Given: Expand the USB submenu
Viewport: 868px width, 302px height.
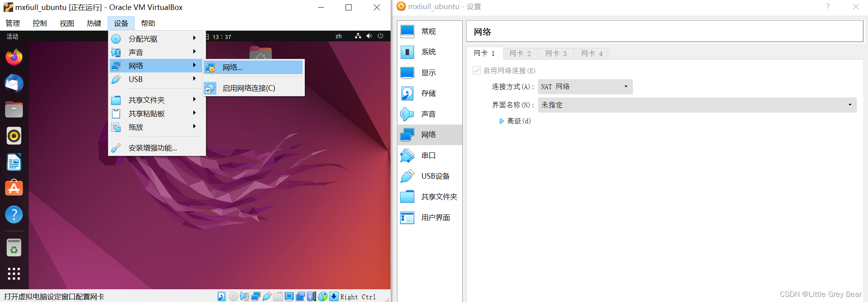Looking at the screenshot, I should 157,79.
